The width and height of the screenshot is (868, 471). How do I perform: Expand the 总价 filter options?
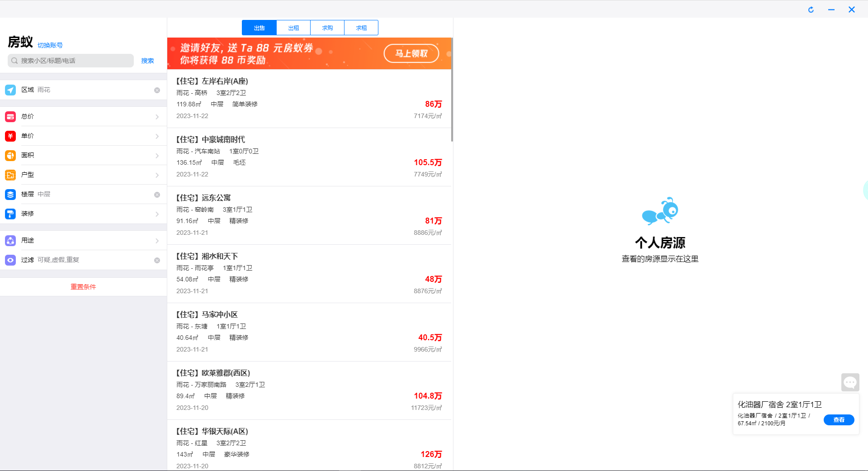[x=157, y=117]
